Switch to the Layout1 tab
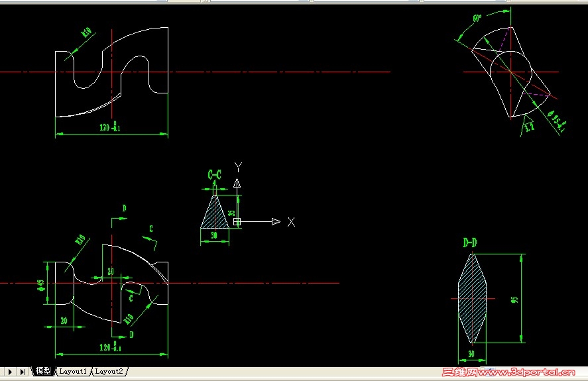 pyautogui.click(x=73, y=371)
